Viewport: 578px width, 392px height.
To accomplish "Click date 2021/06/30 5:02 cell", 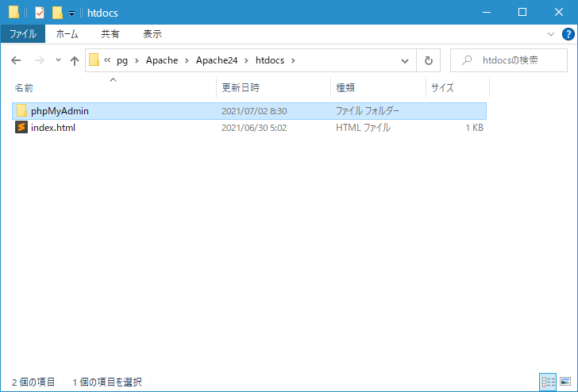I will (x=254, y=128).
